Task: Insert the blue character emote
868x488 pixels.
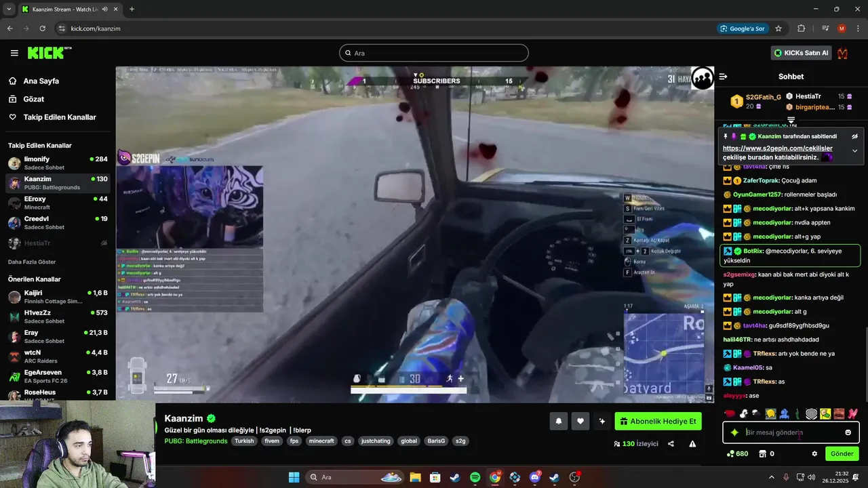Action: [784, 413]
